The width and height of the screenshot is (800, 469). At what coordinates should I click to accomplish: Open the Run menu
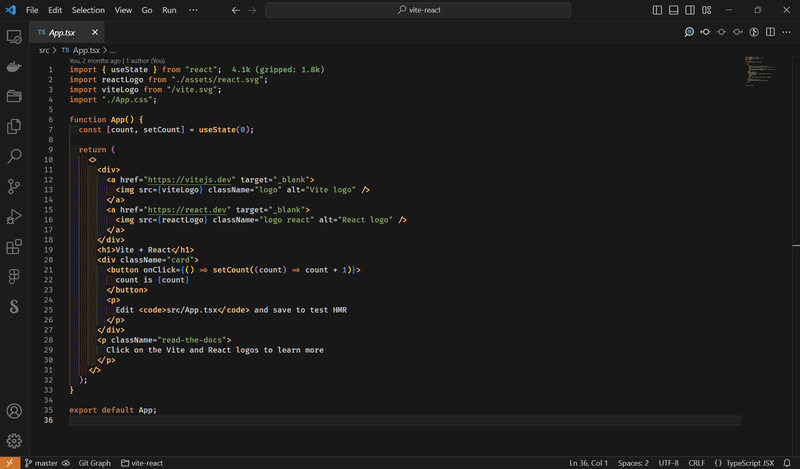coord(169,10)
